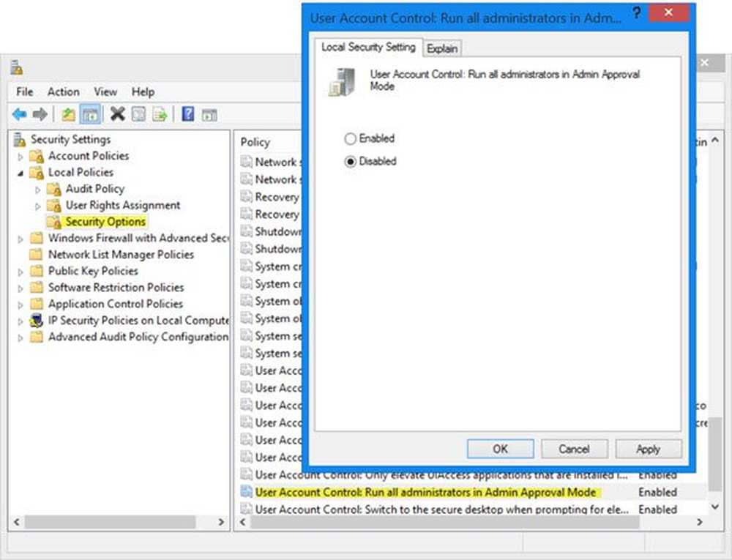Select Security Options in the tree

coord(105,222)
